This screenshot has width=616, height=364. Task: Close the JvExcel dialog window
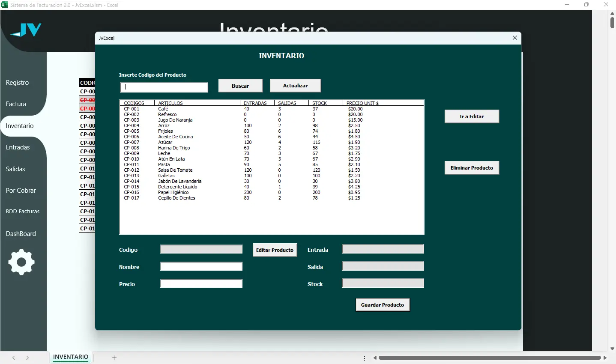514,38
